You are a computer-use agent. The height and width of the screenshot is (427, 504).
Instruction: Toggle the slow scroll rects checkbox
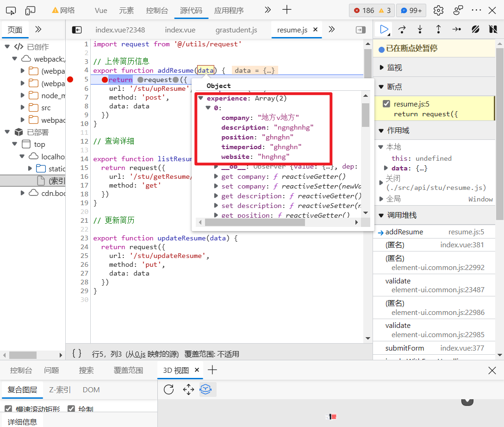pyautogui.click(x=8, y=409)
